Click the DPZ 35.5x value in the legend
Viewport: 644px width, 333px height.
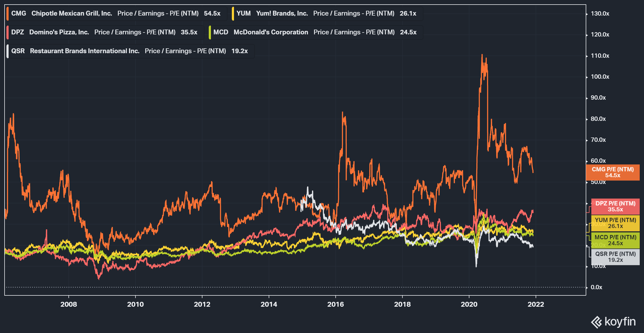coord(189,32)
